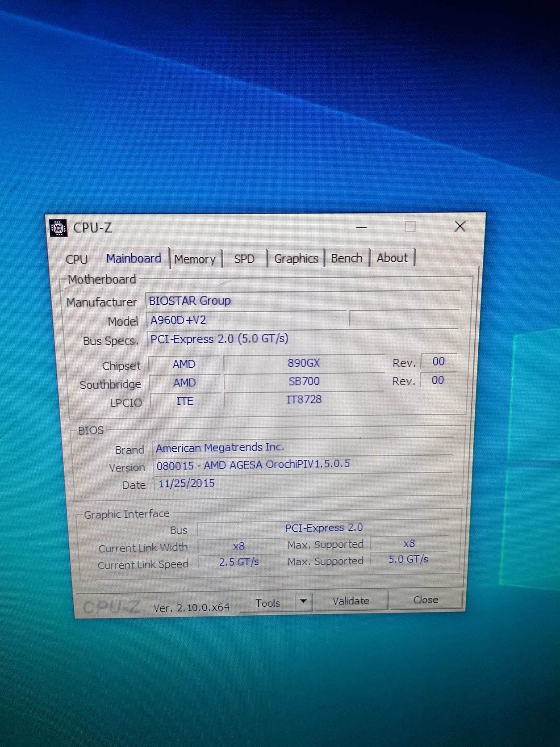This screenshot has width=560, height=747.
Task: Click the 890GX chipset value
Action: click(x=304, y=363)
